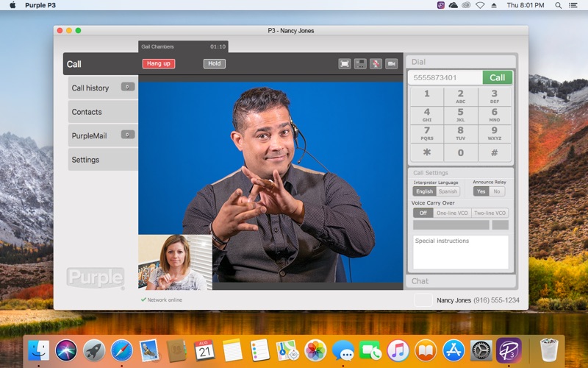Tap keypad digit 5 JKL
The image size is (588, 368).
coord(461,115)
